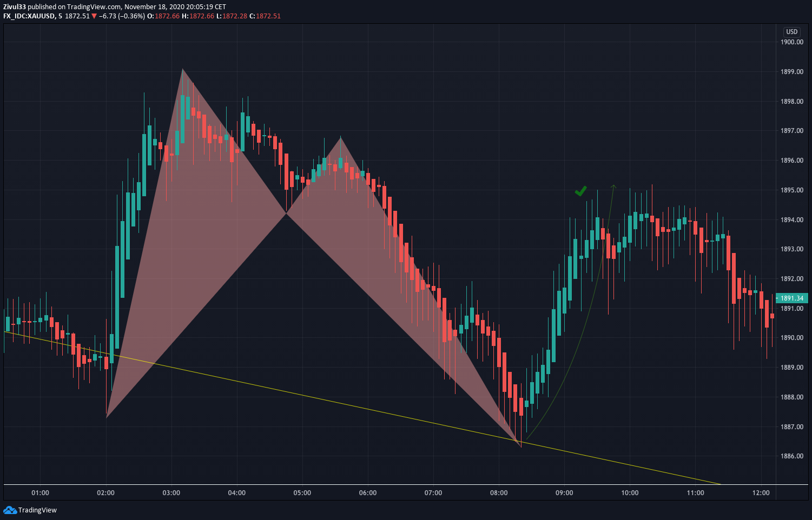This screenshot has width=812, height=520.
Task: Click the 1896.00 price axis label
Action: pos(792,161)
